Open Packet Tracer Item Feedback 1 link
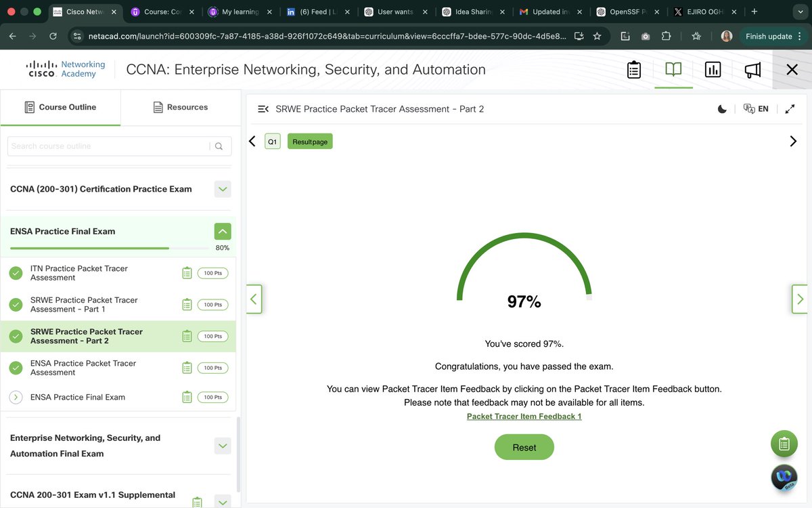 click(x=524, y=417)
